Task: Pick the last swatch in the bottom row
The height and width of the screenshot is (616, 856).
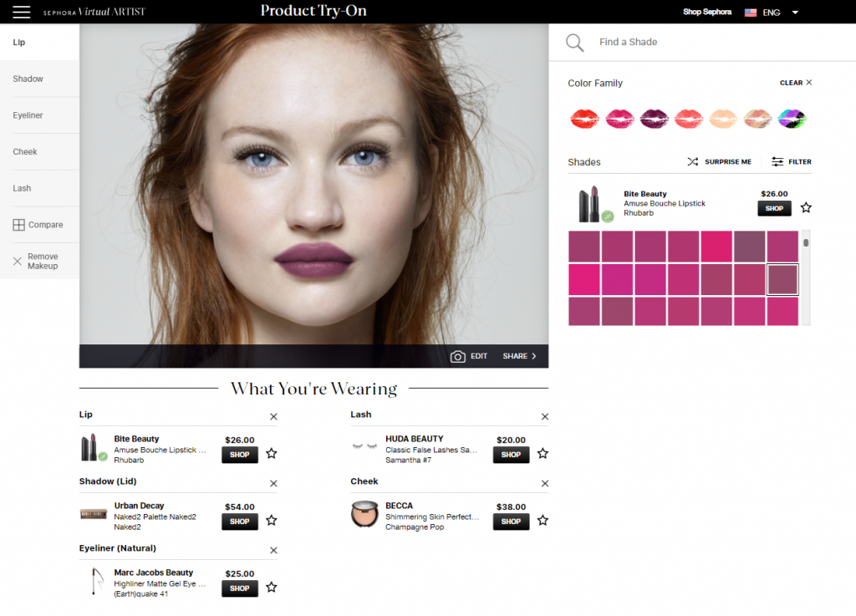Action: [782, 312]
